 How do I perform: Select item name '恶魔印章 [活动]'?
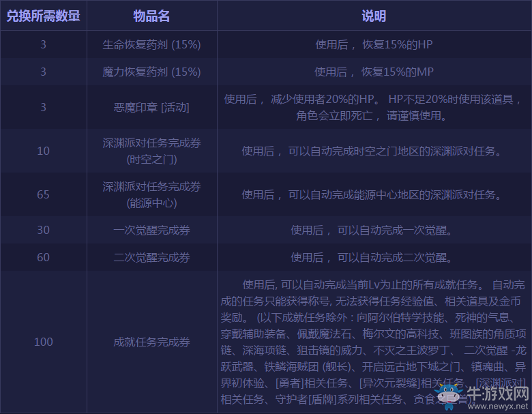151,107
